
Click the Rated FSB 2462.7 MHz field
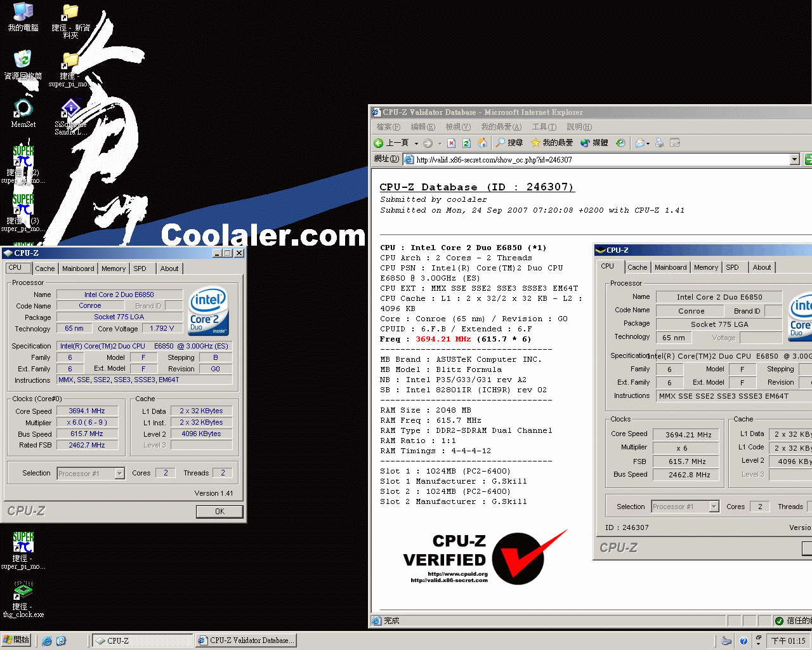pos(87,446)
